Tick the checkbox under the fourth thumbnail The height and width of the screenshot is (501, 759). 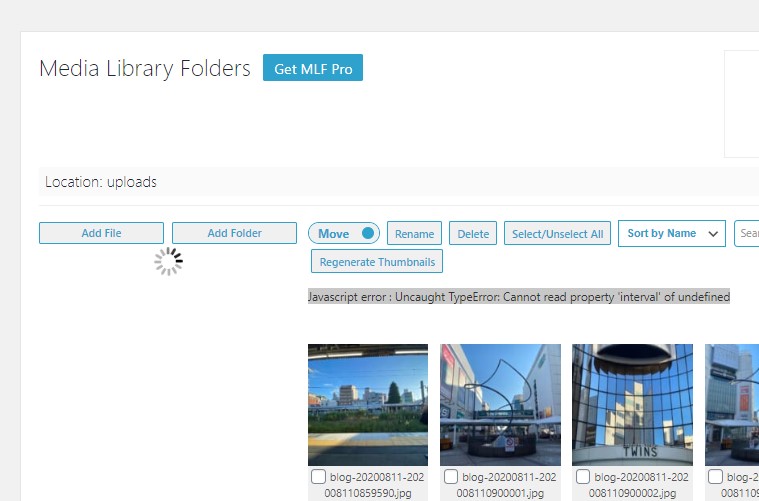coord(715,477)
